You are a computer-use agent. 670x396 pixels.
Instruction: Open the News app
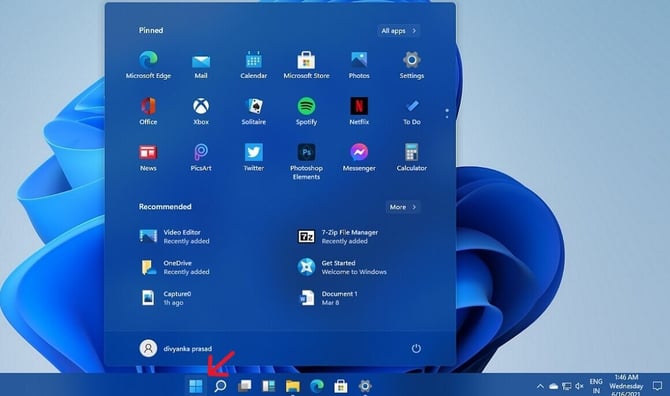tap(148, 157)
